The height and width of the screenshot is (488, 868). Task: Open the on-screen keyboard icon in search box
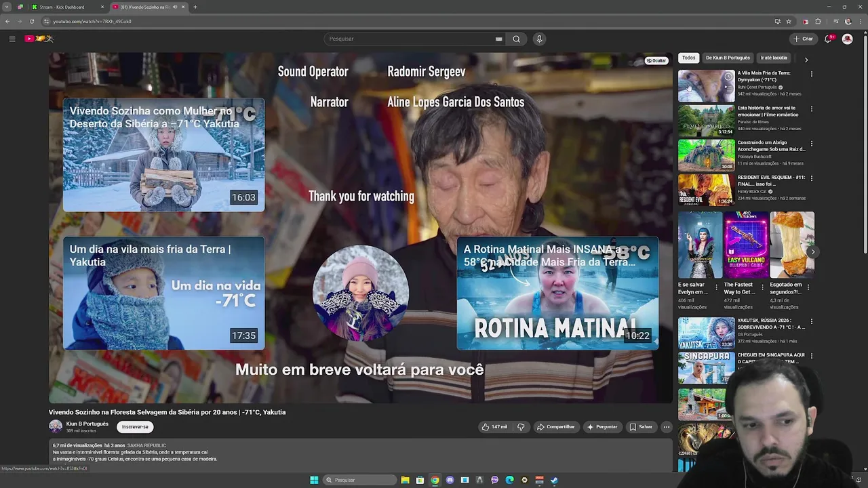click(x=498, y=39)
